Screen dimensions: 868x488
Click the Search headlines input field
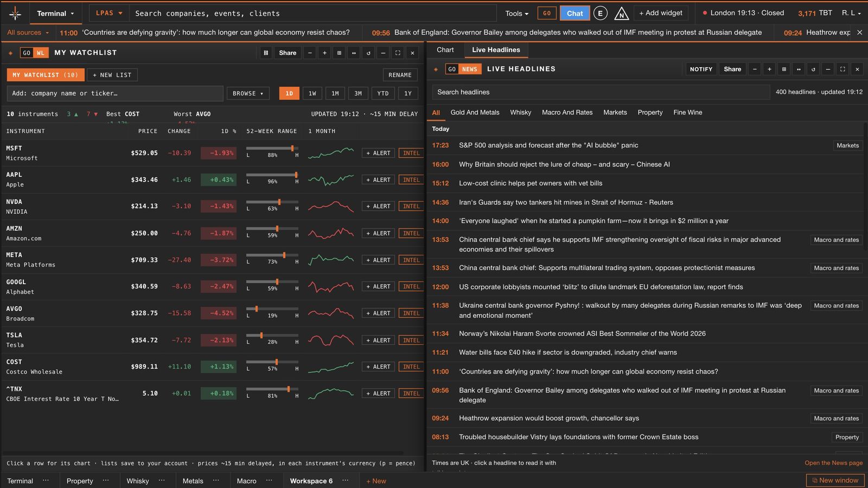(601, 92)
